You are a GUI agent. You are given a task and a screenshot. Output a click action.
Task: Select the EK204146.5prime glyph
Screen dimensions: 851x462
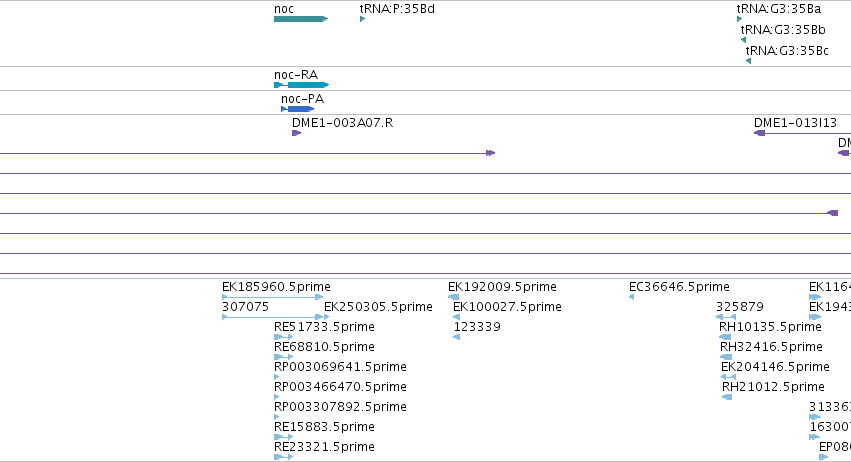[728, 377]
